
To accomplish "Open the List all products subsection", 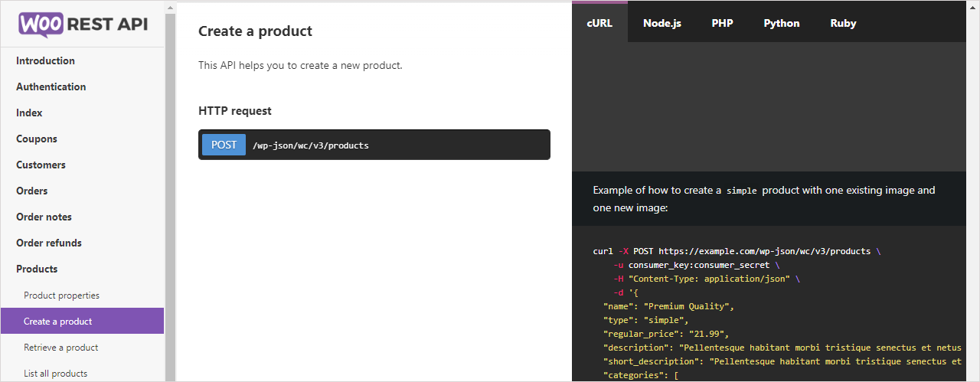I will [x=55, y=374].
